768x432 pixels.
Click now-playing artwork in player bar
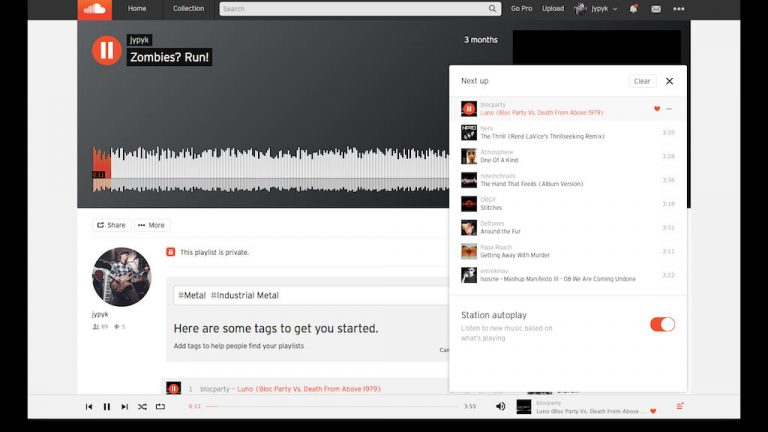tap(524, 407)
